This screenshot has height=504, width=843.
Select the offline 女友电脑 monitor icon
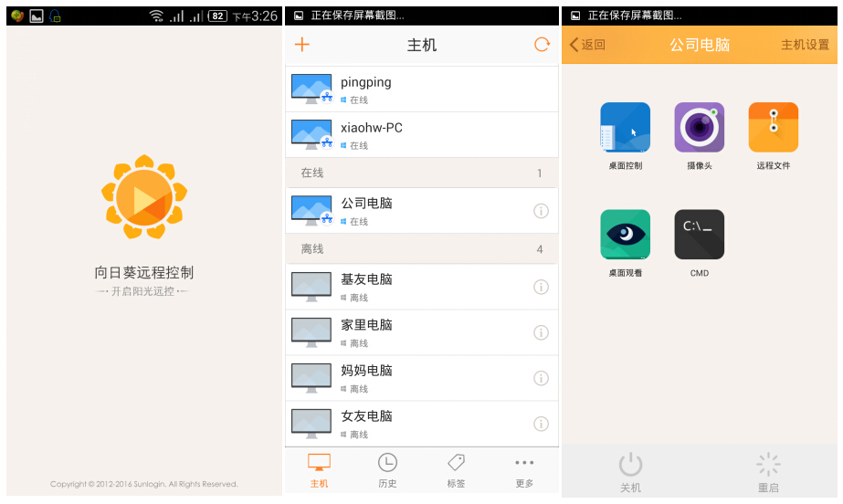(x=311, y=424)
